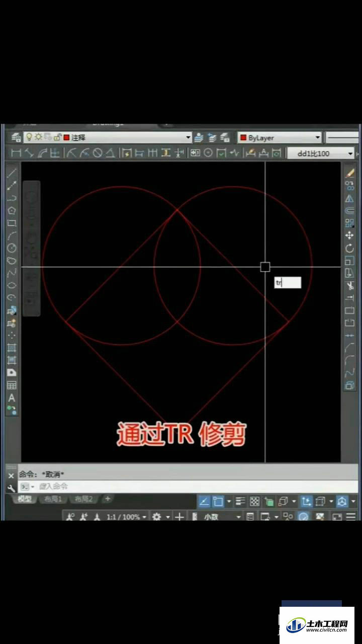The image size is (362, 644).
Task: Select the Extend modify tool
Action: pyautogui.click(x=350, y=298)
